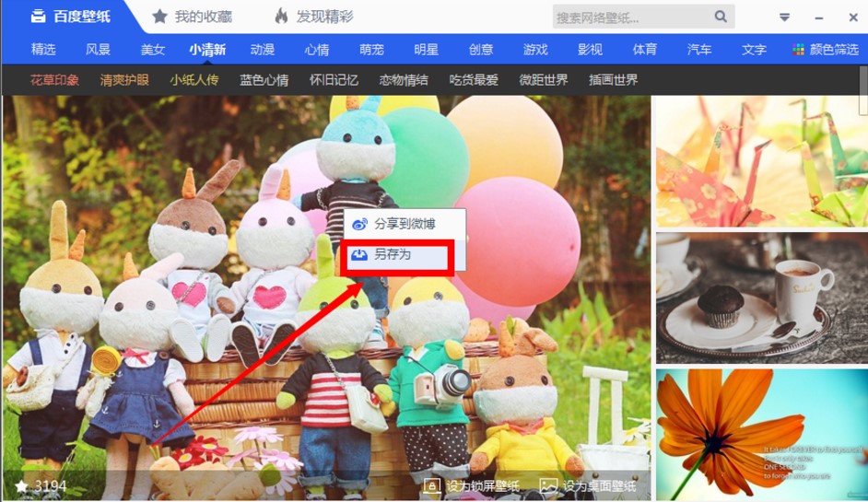The width and height of the screenshot is (868, 502).
Task: Select the 风景 category
Action: click(98, 49)
